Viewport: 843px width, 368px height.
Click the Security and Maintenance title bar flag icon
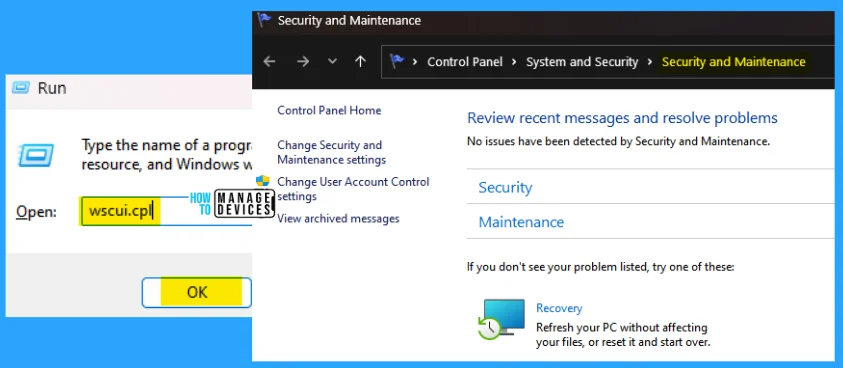(x=264, y=20)
